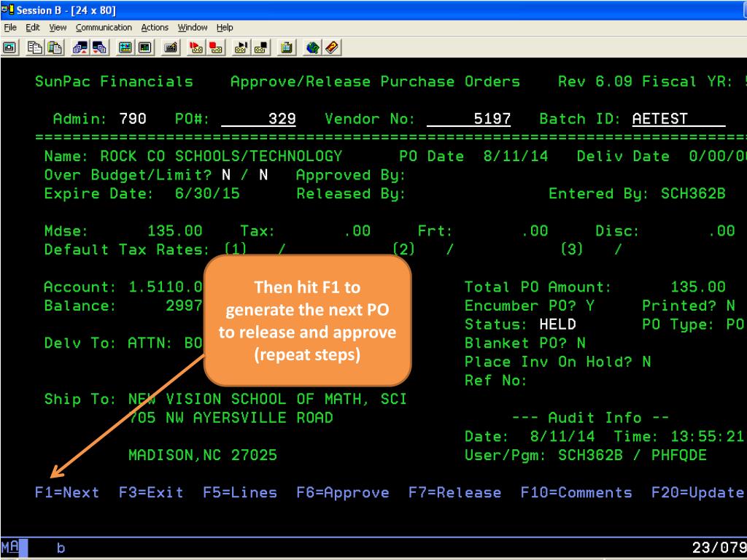The width and height of the screenshot is (747, 560).
Task: Click the Paste toolbar icon
Action: click(55, 47)
